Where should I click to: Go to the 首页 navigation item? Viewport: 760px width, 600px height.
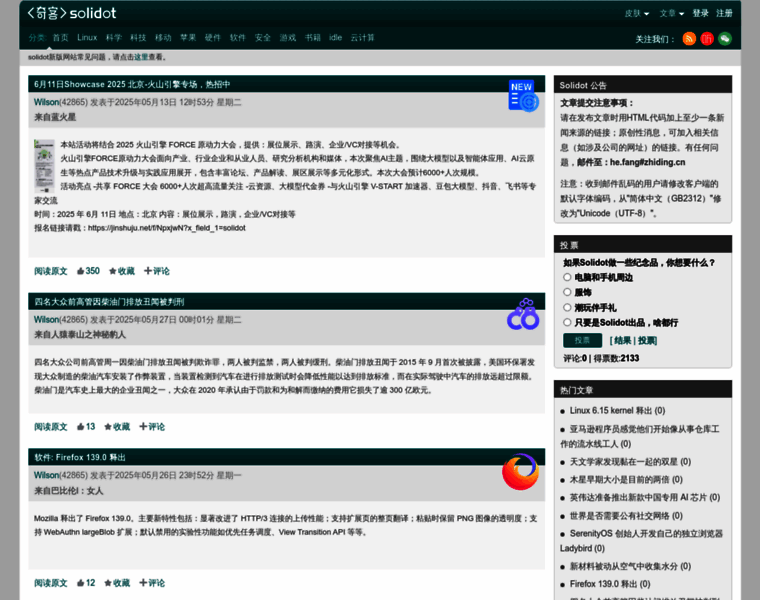(61, 37)
